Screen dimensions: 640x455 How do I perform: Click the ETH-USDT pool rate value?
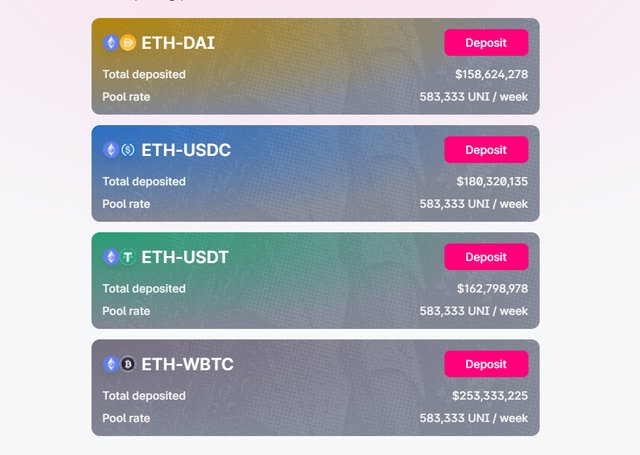tap(474, 311)
